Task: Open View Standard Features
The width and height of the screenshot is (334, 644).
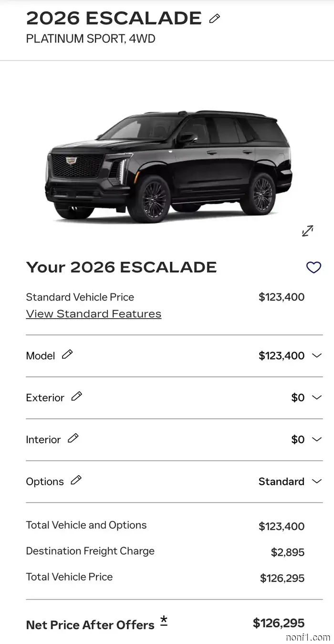Action: [94, 313]
